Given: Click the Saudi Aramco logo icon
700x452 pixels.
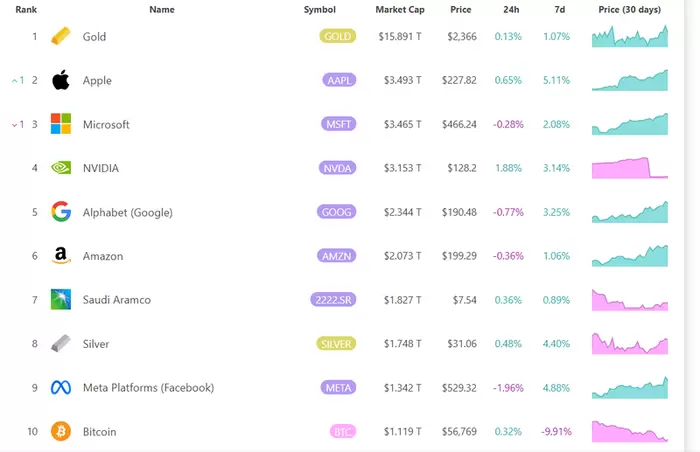Looking at the screenshot, I should [x=61, y=300].
